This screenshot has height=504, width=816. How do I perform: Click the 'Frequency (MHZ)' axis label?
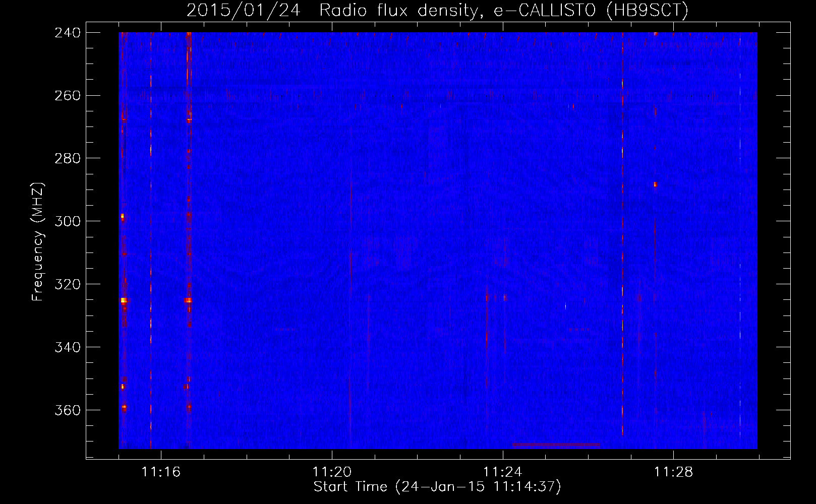point(38,242)
